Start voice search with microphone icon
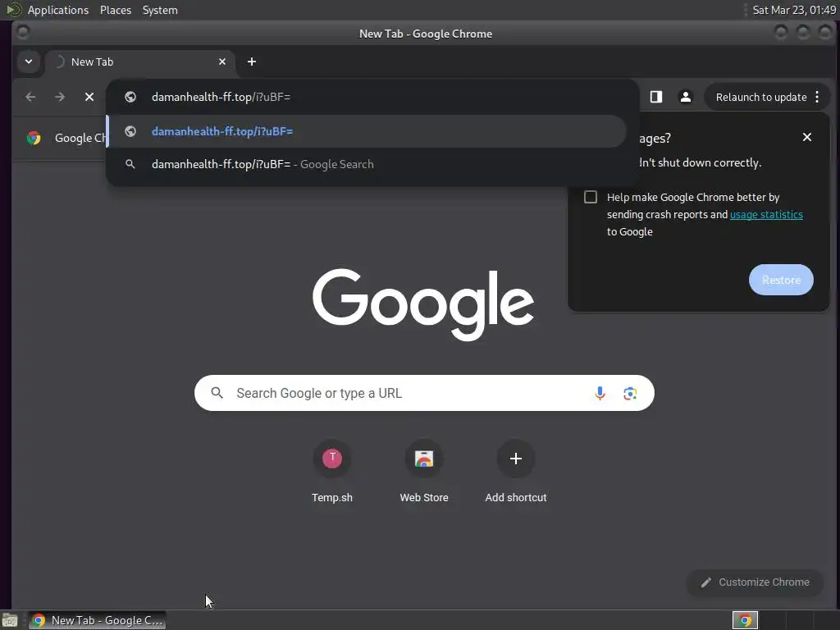Viewport: 840px width, 630px height. [x=600, y=393]
